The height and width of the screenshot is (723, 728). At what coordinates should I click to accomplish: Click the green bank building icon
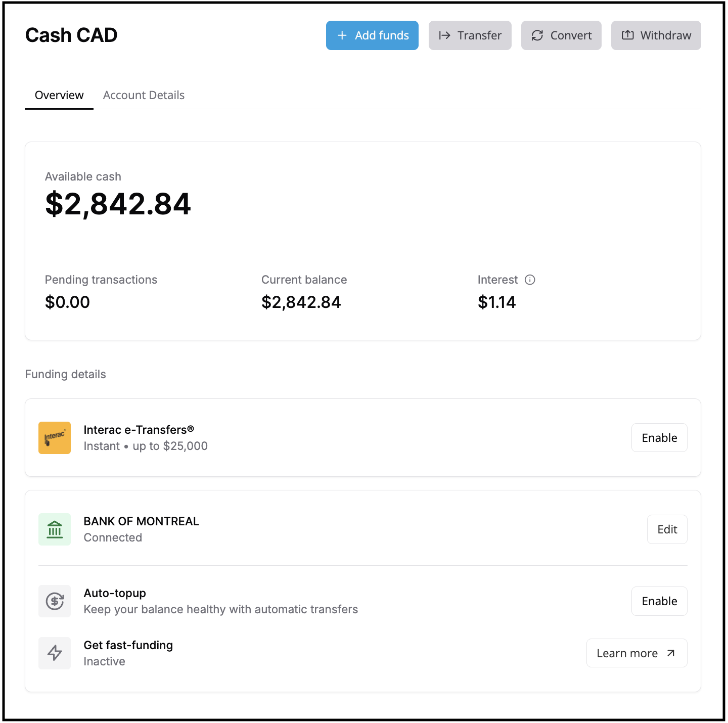point(55,529)
